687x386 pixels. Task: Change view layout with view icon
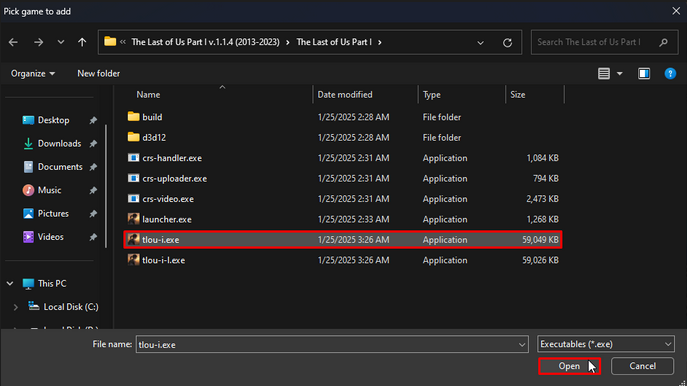[x=604, y=74]
